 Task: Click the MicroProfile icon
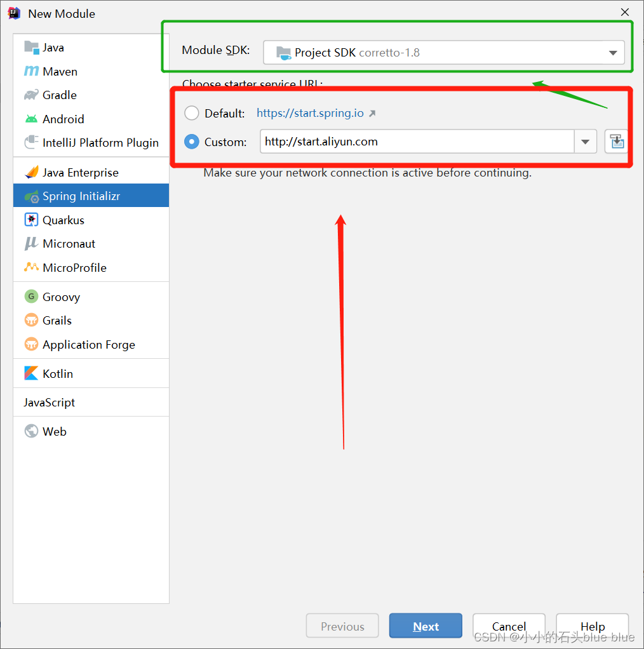pyautogui.click(x=32, y=267)
